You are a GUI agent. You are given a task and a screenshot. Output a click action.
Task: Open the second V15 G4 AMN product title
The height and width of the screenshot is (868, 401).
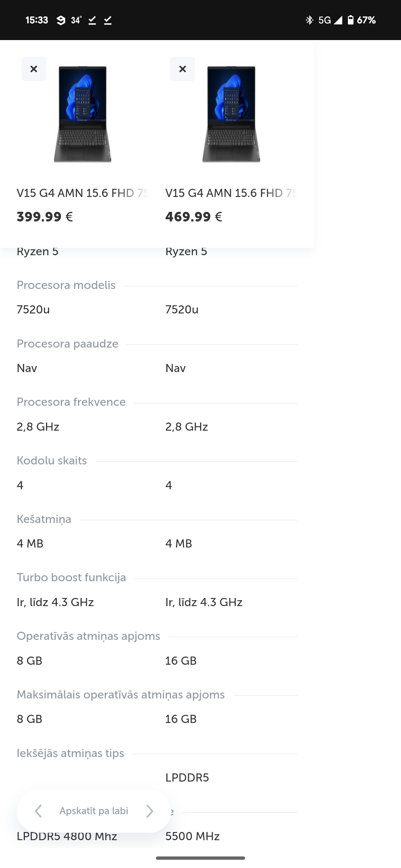(231, 193)
